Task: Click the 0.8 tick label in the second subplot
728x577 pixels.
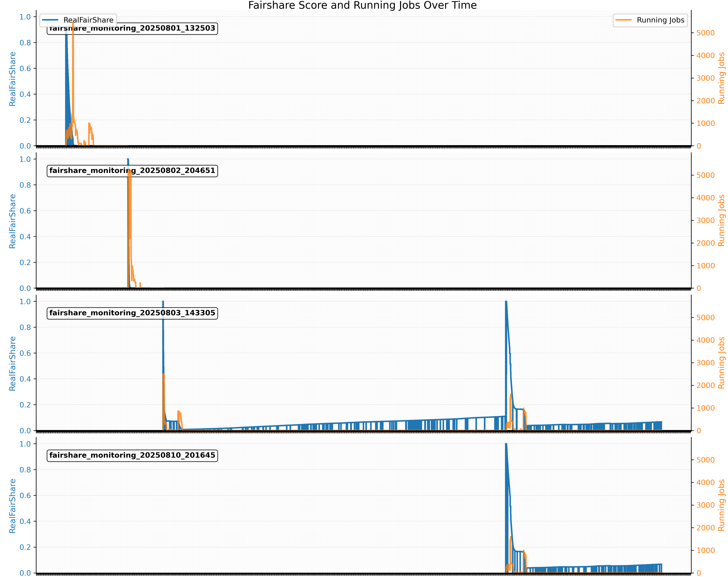Action: point(25,185)
